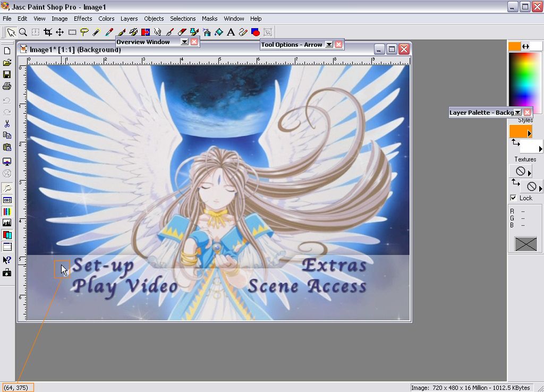The height and width of the screenshot is (392, 544).
Task: Open the Layers menu
Action: (129, 19)
